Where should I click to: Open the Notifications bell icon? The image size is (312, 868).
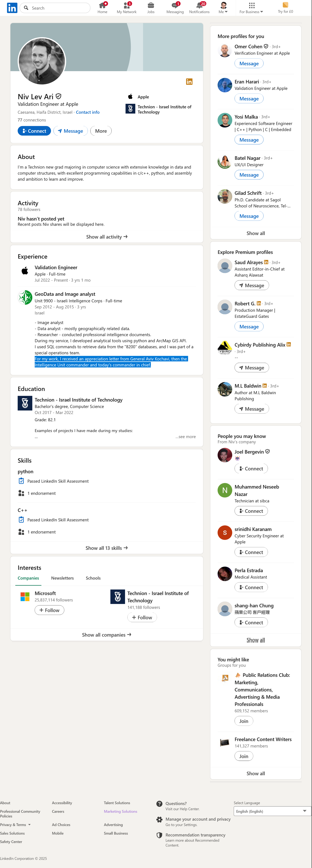pyautogui.click(x=199, y=5)
